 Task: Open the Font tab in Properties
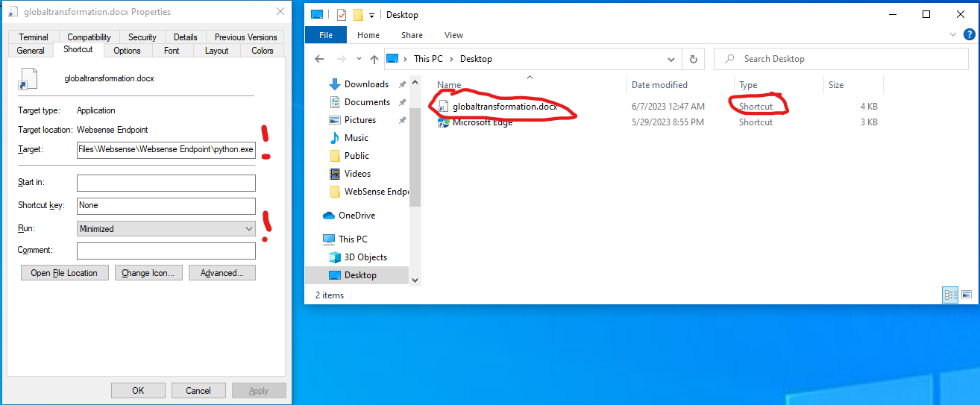(x=172, y=51)
